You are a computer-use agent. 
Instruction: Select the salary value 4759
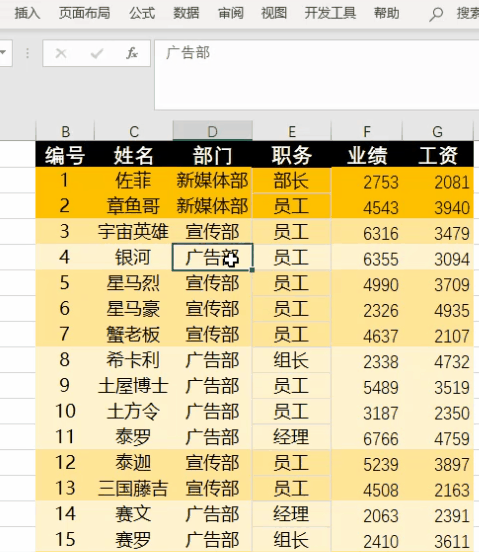(x=437, y=438)
